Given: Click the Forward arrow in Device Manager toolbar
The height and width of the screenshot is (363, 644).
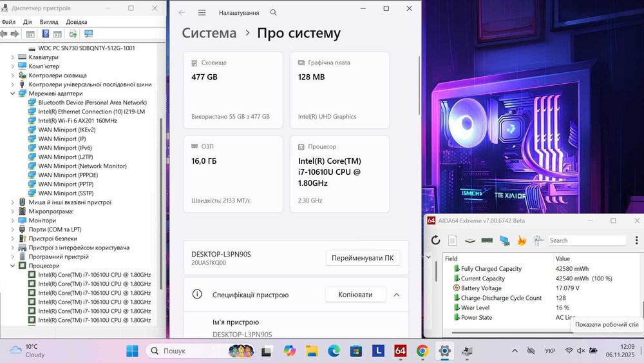Looking at the screenshot, I should pos(15,34).
